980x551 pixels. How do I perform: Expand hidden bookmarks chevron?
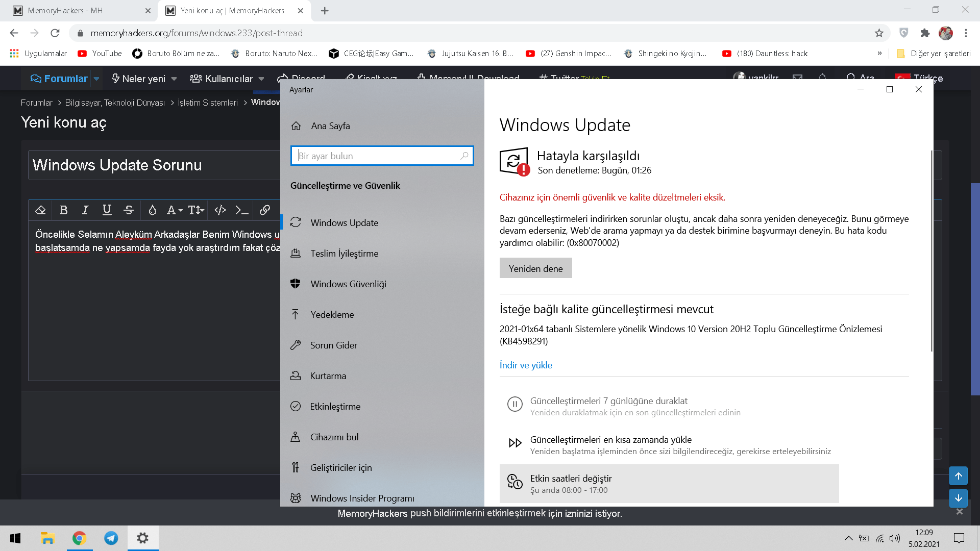[x=879, y=54]
